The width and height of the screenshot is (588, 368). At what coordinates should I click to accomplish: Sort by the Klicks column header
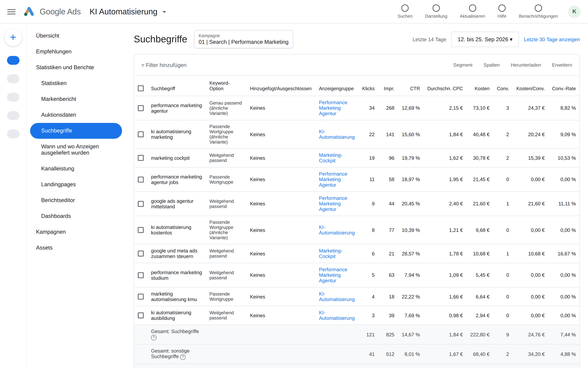368,88
